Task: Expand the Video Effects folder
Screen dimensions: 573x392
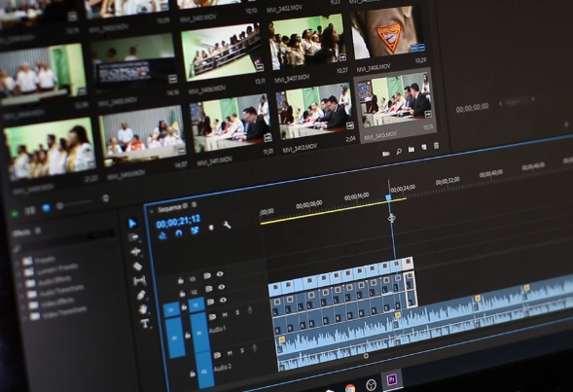Action: (x=23, y=305)
